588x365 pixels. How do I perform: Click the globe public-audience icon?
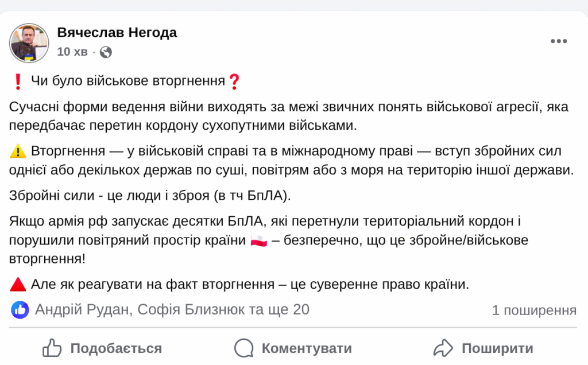tap(106, 52)
